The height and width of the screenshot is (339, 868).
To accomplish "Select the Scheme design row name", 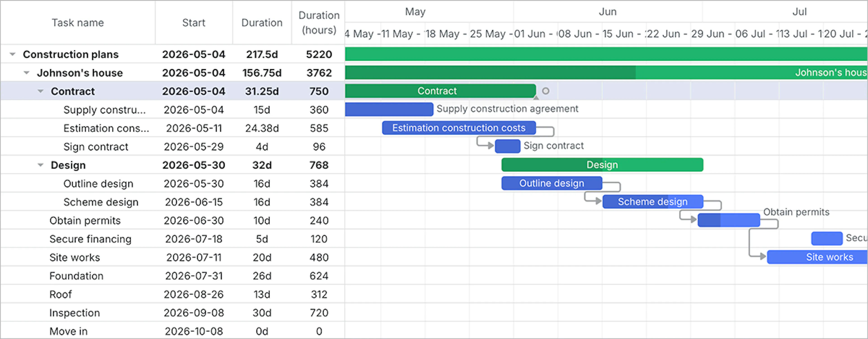I will 101,202.
